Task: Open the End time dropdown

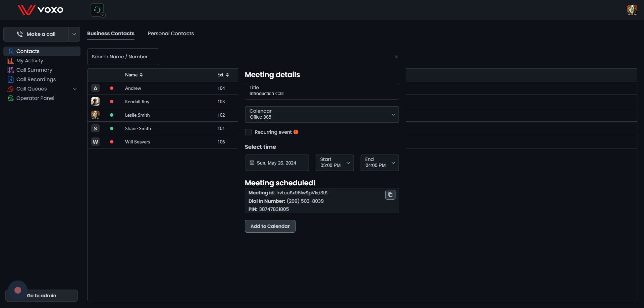Action: tap(379, 163)
